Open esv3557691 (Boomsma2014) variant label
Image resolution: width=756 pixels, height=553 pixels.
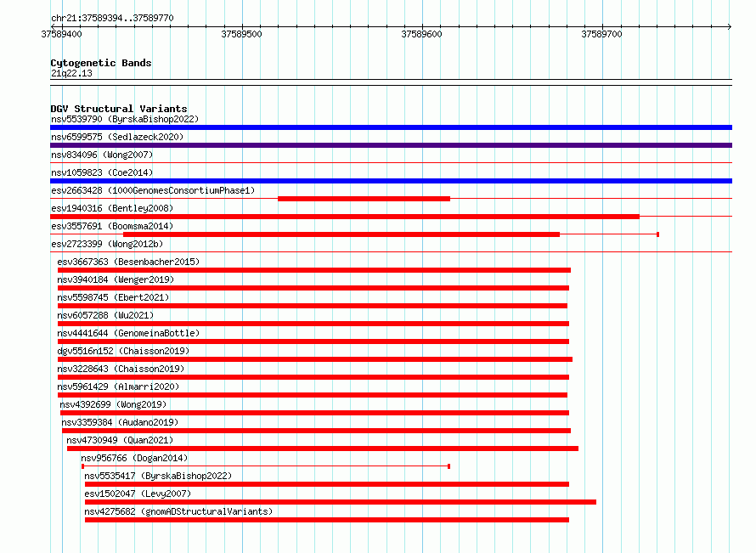coord(112,226)
